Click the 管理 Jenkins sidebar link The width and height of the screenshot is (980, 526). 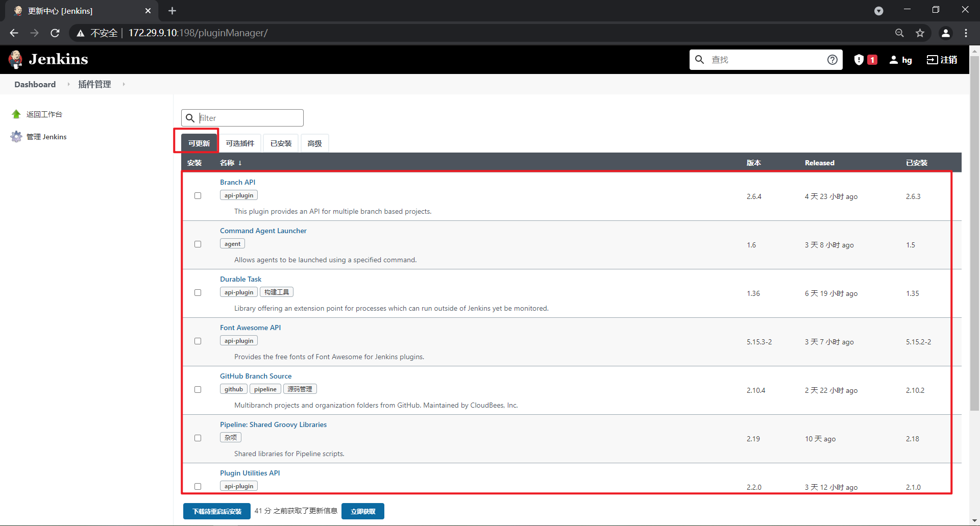46,137
